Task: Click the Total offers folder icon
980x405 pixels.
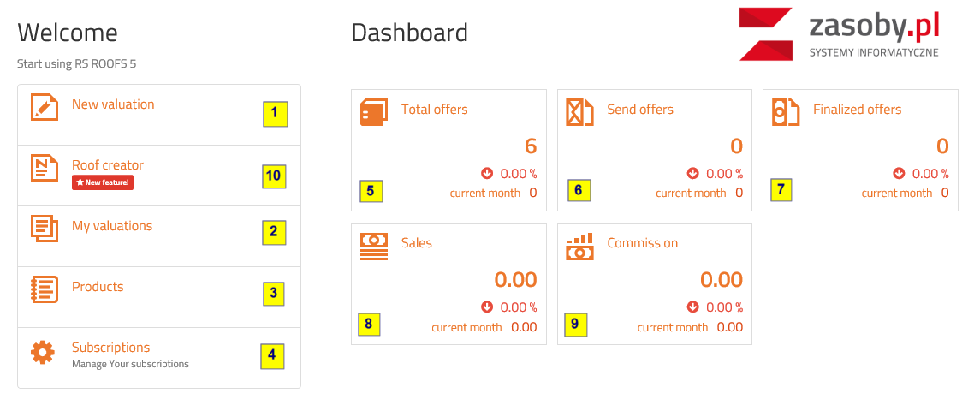Action: [x=373, y=113]
